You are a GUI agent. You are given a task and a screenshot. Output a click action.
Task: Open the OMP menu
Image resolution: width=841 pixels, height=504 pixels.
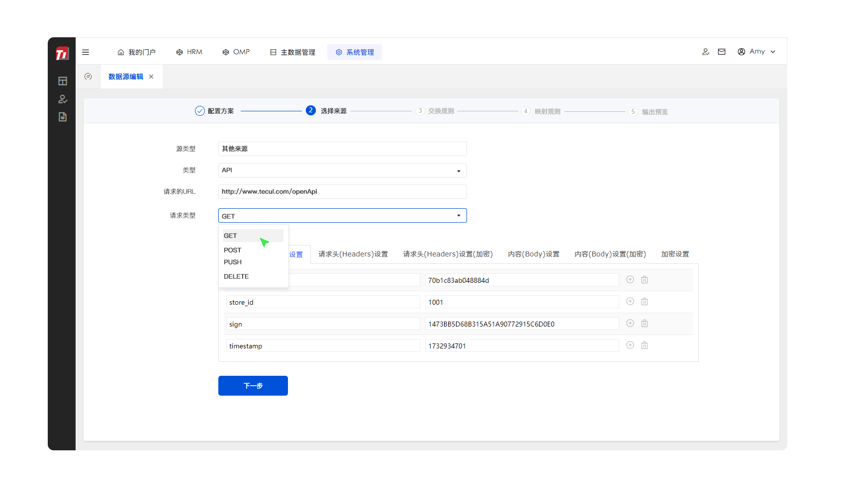[x=236, y=52]
